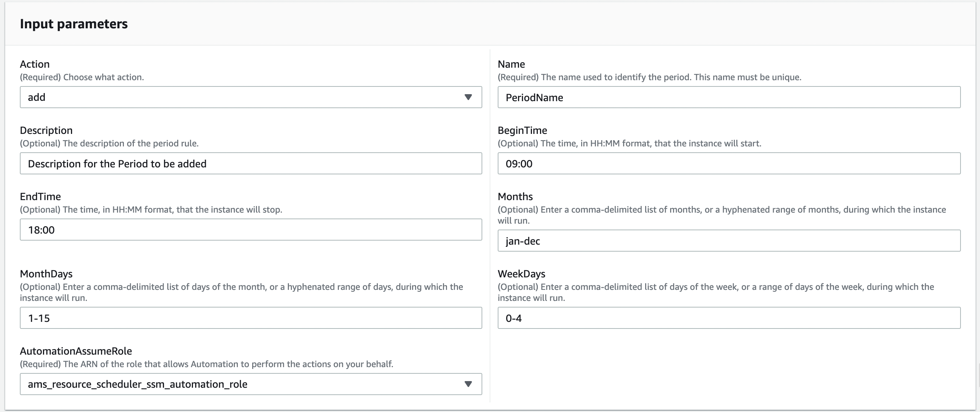Click the Input parameters heading
The image size is (980, 412).
74,24
